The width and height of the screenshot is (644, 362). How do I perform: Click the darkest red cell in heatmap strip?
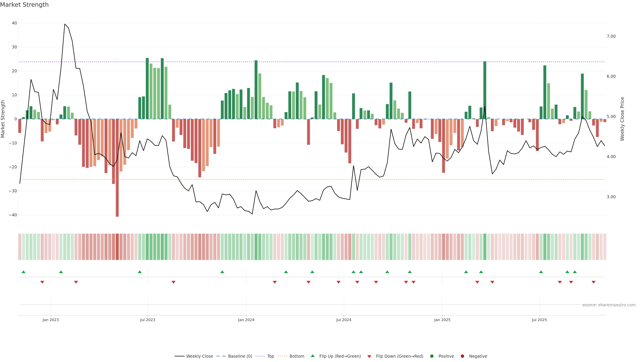117,247
